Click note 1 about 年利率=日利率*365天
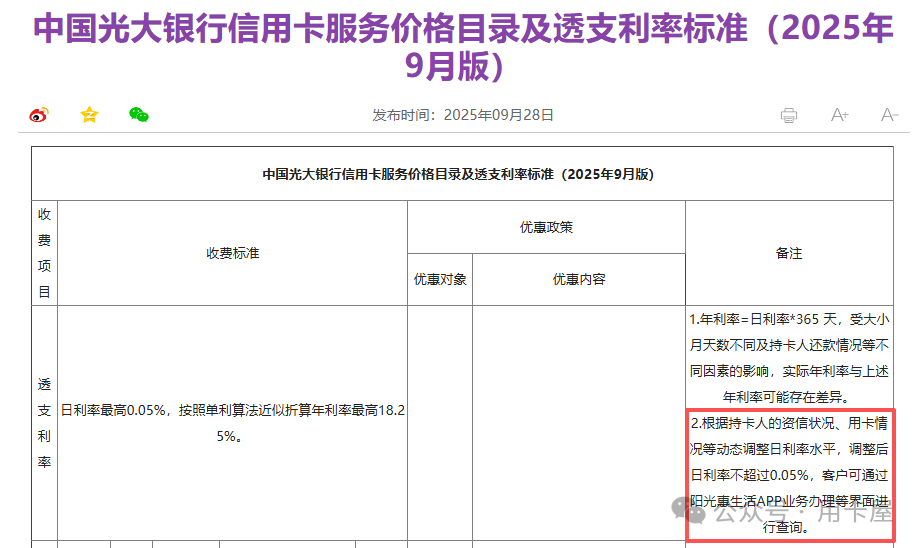The width and height of the screenshot is (923, 548). [x=789, y=358]
